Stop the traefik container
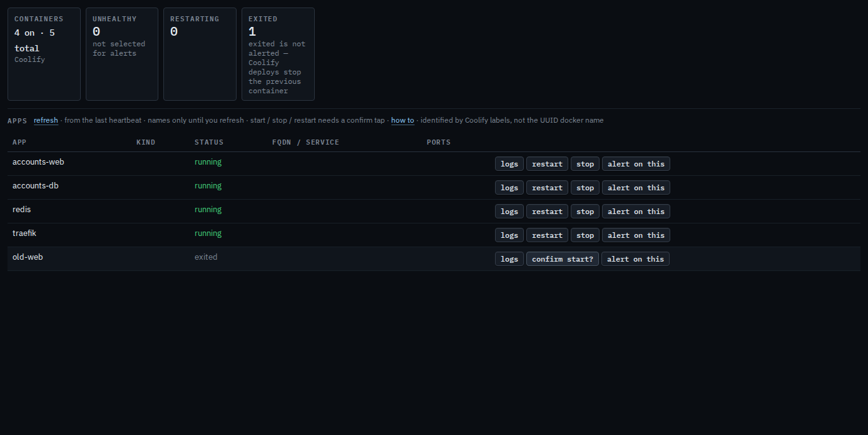The height and width of the screenshot is (435, 868). [x=585, y=235]
